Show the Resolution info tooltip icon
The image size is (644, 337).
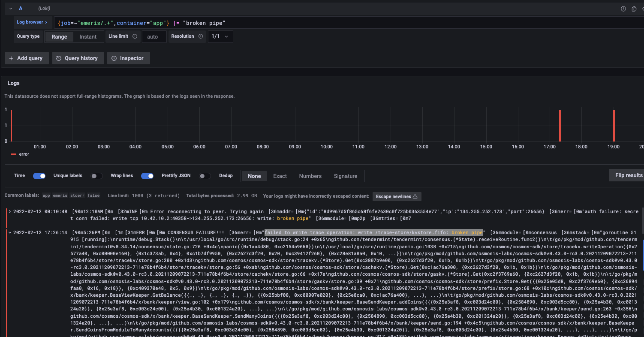pyautogui.click(x=200, y=36)
